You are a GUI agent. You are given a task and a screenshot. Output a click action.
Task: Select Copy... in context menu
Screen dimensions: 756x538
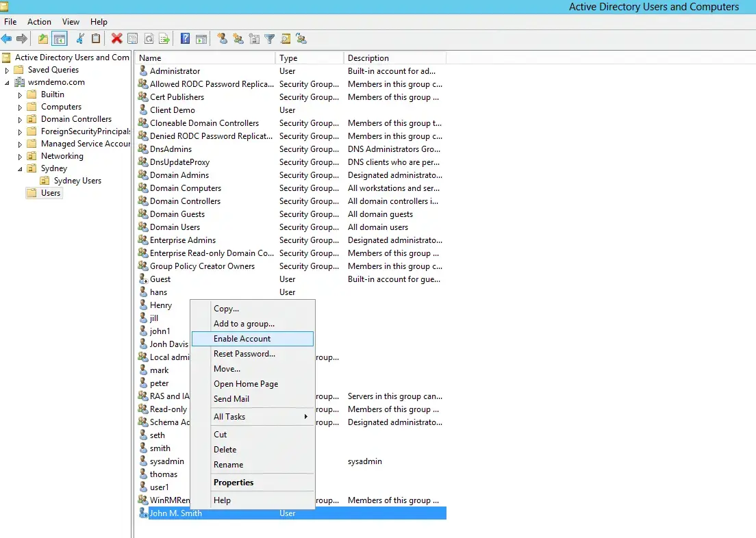click(253, 309)
